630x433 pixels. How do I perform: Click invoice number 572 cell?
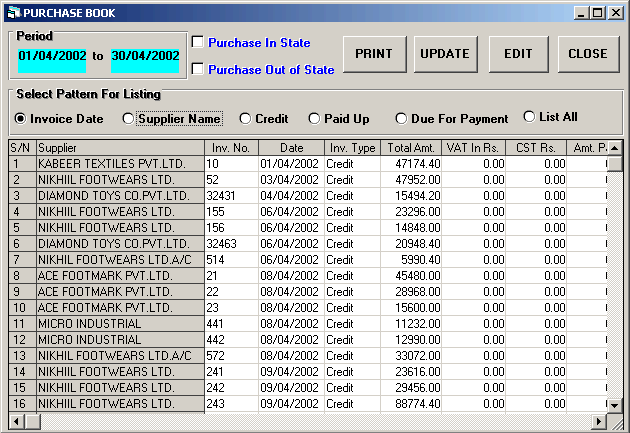pyautogui.click(x=231, y=356)
